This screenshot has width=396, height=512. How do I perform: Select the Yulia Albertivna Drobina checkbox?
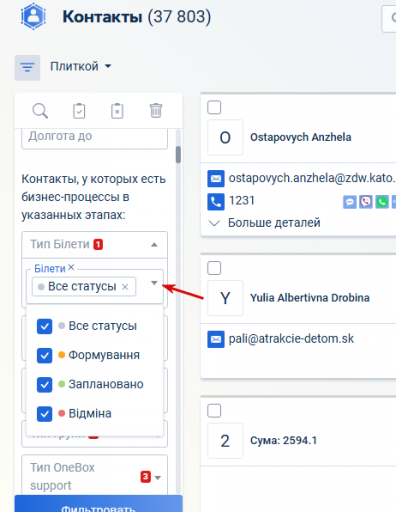[214, 268]
